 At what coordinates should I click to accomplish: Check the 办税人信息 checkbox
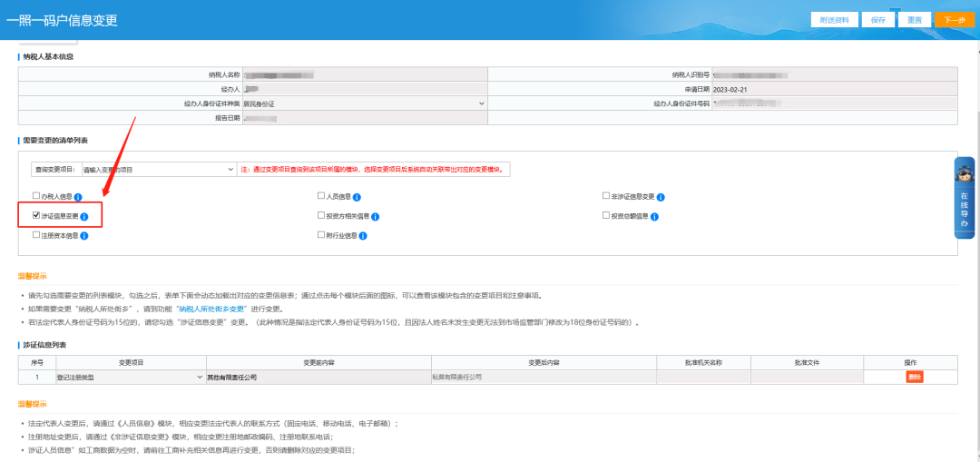36,196
